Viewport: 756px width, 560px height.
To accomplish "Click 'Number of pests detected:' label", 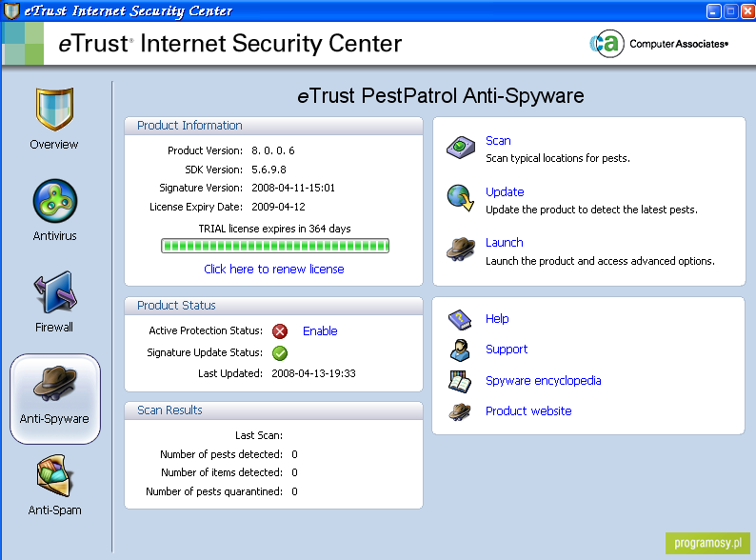I will pos(221,454).
